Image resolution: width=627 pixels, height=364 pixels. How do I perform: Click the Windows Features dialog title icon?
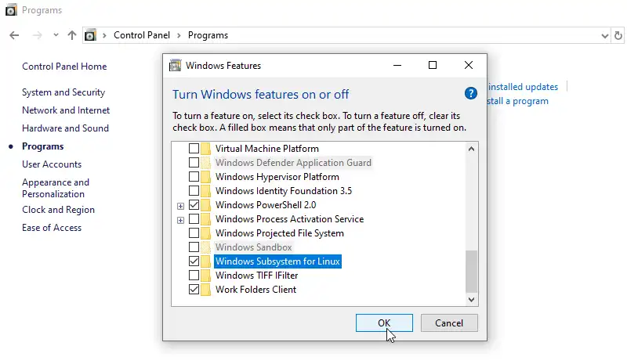click(x=175, y=65)
